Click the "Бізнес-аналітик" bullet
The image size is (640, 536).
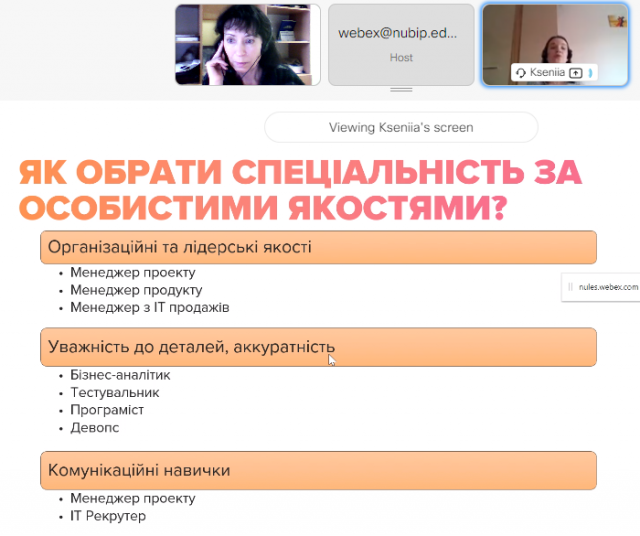click(x=120, y=375)
